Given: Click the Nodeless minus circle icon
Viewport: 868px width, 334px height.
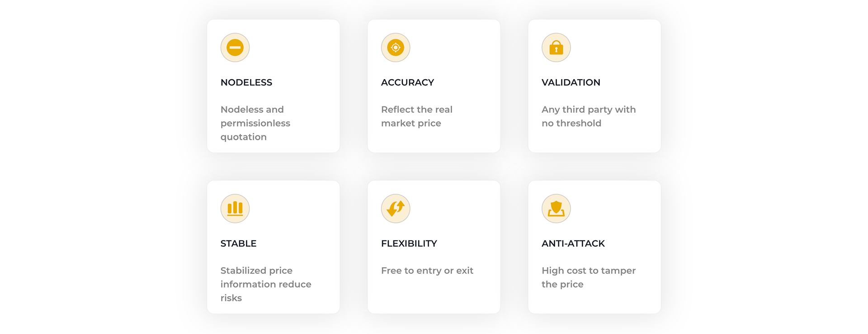Looking at the screenshot, I should point(235,48).
